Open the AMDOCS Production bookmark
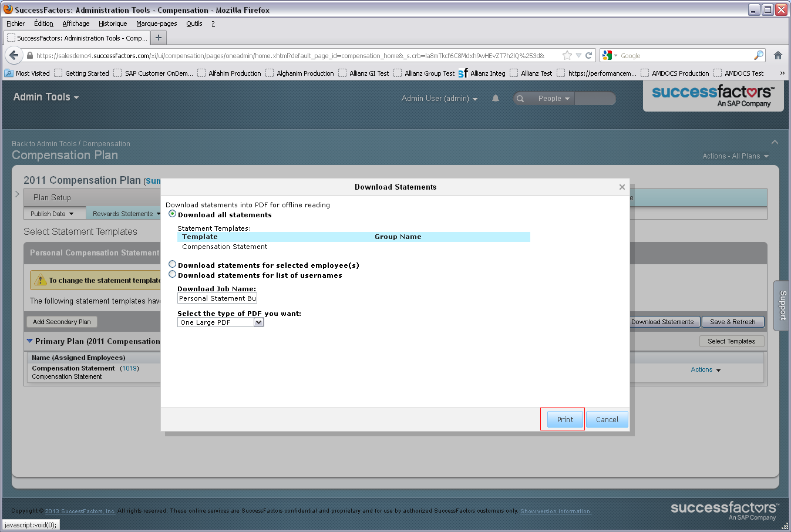Viewport: 791px width, 532px height. point(675,73)
